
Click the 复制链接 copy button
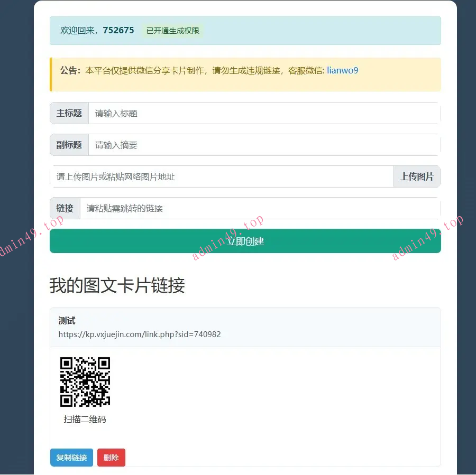(71, 457)
